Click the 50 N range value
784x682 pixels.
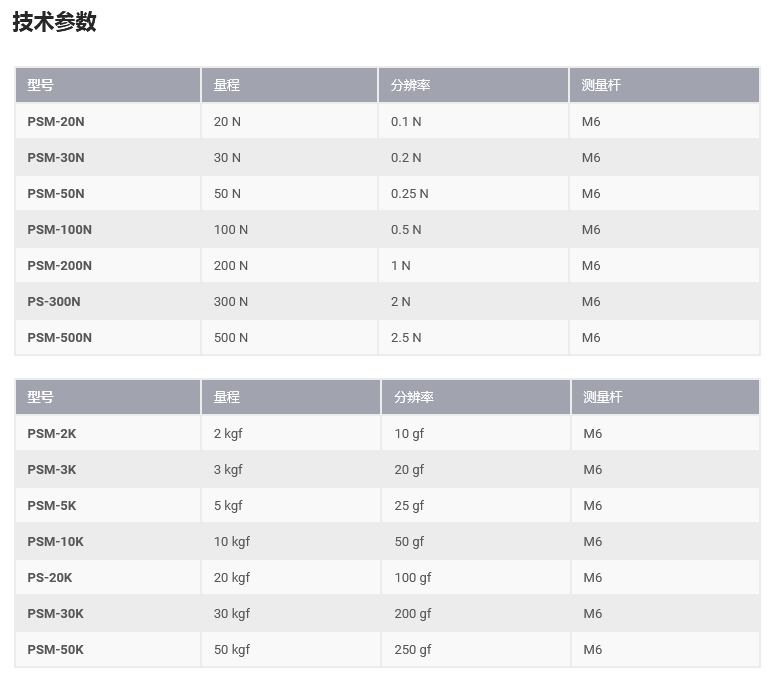tap(228, 194)
